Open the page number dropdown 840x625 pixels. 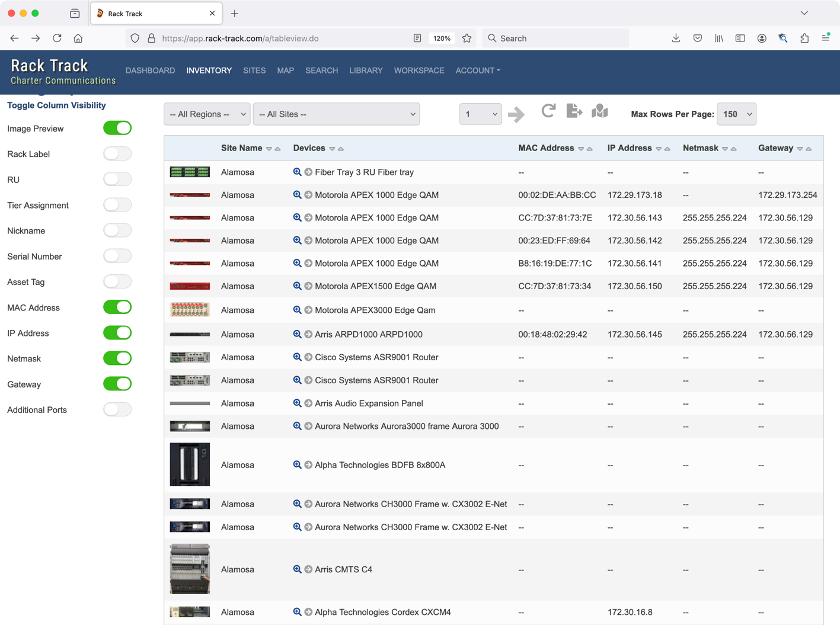coord(480,114)
